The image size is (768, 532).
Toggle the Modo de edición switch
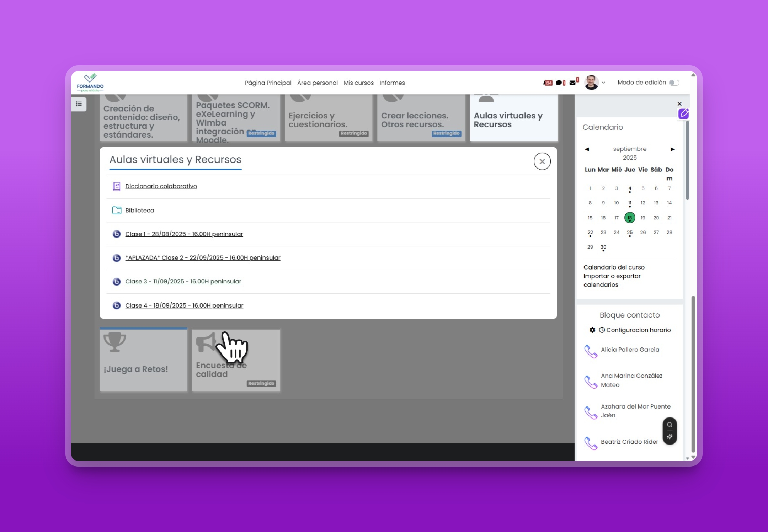click(x=674, y=83)
